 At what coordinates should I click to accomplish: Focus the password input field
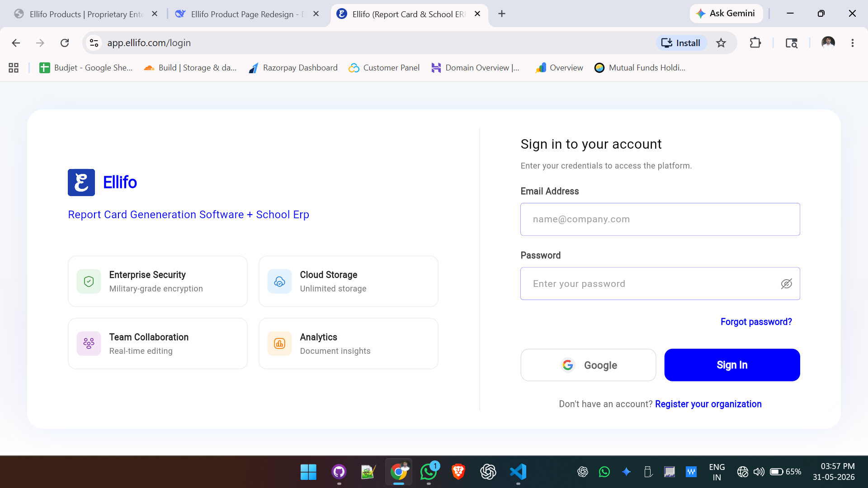pyautogui.click(x=660, y=284)
